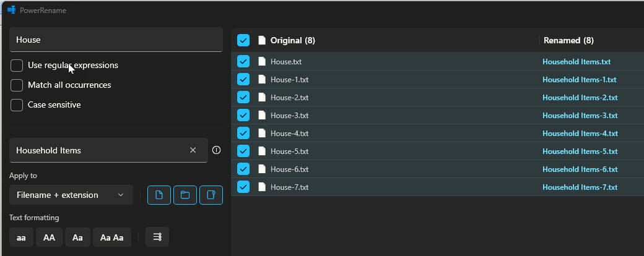Open the Filename + extension dropdown

point(71,195)
